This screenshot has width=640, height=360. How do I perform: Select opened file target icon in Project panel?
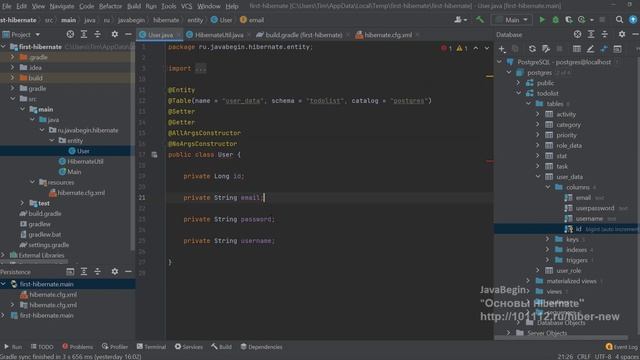coord(70,34)
